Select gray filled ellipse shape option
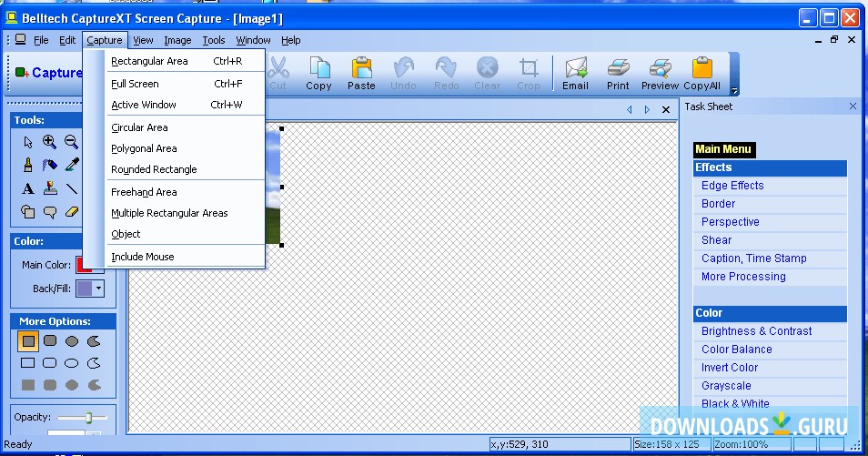868x456 pixels. 72,384
